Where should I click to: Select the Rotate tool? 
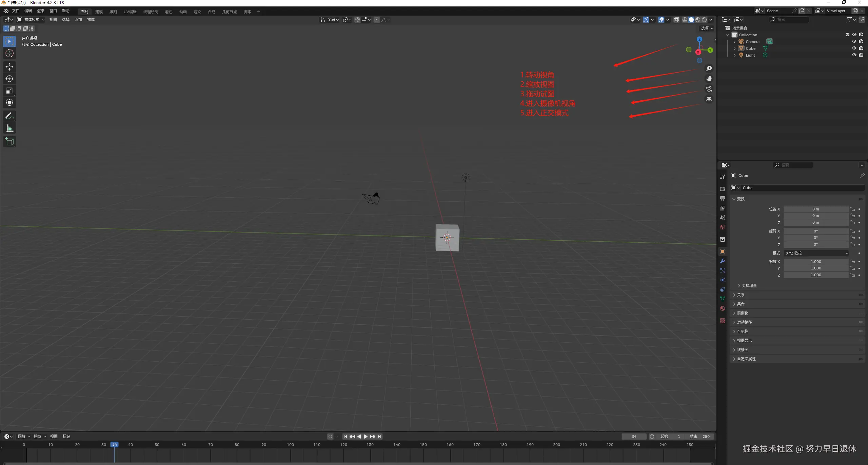(9, 79)
